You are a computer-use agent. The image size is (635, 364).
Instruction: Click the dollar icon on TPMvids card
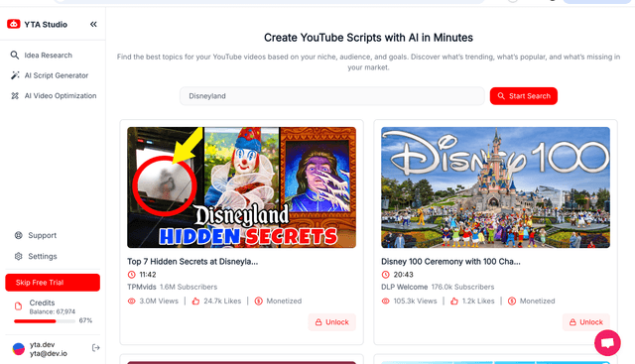click(x=259, y=301)
